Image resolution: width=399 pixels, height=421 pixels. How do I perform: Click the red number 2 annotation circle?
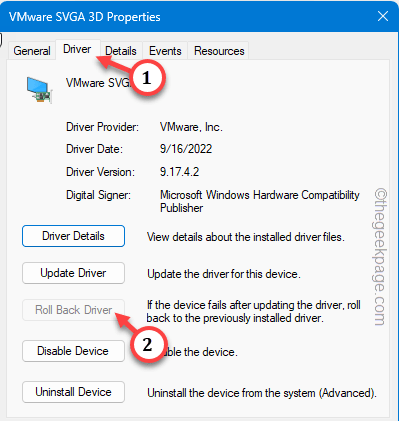[148, 344]
